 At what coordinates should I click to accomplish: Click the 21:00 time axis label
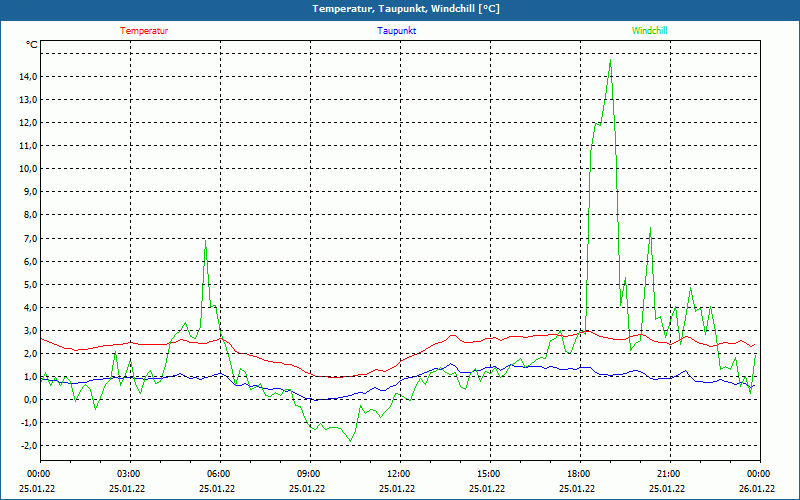click(668, 474)
